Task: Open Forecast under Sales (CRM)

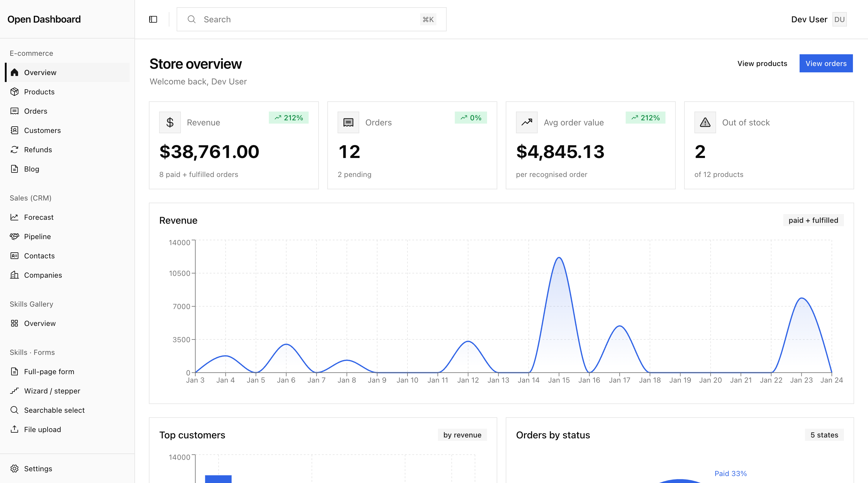Action: pos(68,217)
